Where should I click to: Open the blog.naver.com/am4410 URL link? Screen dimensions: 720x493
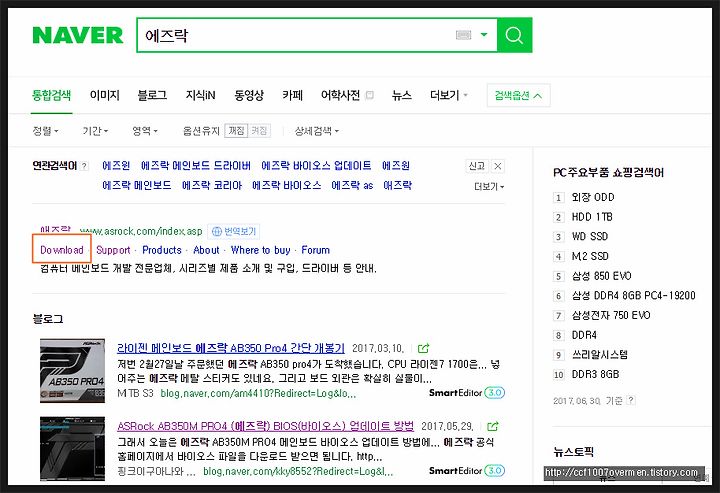point(258,393)
